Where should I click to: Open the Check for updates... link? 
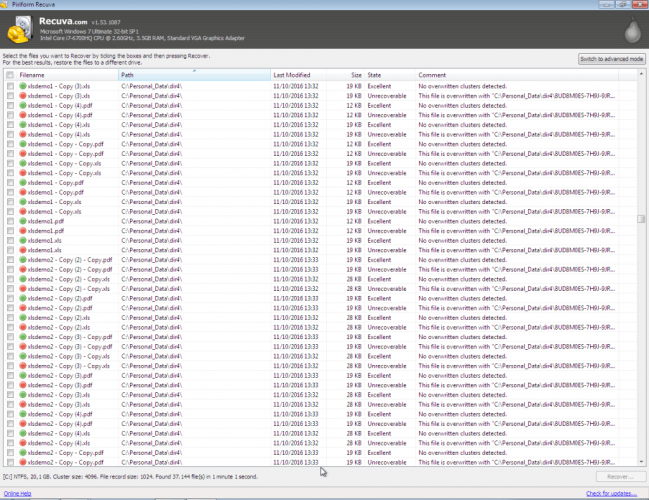click(x=611, y=493)
